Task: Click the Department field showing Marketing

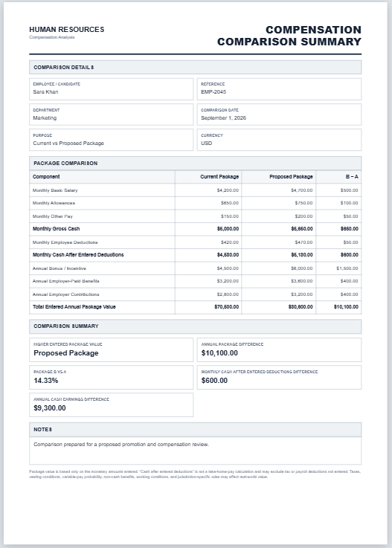Action: click(111, 115)
